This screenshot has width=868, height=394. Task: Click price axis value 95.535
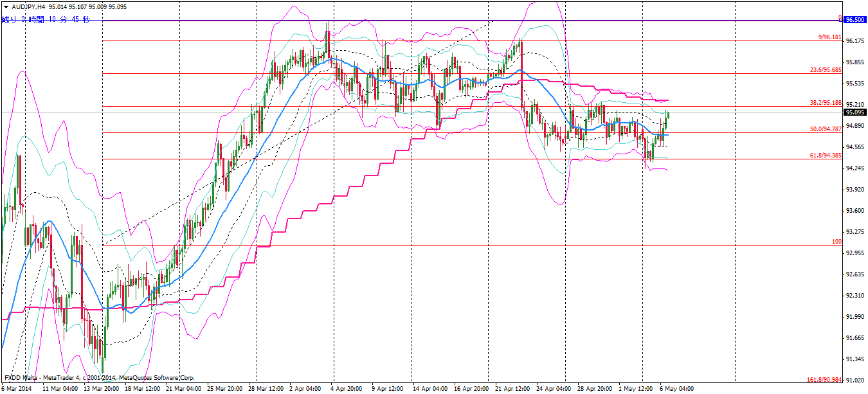[x=855, y=83]
